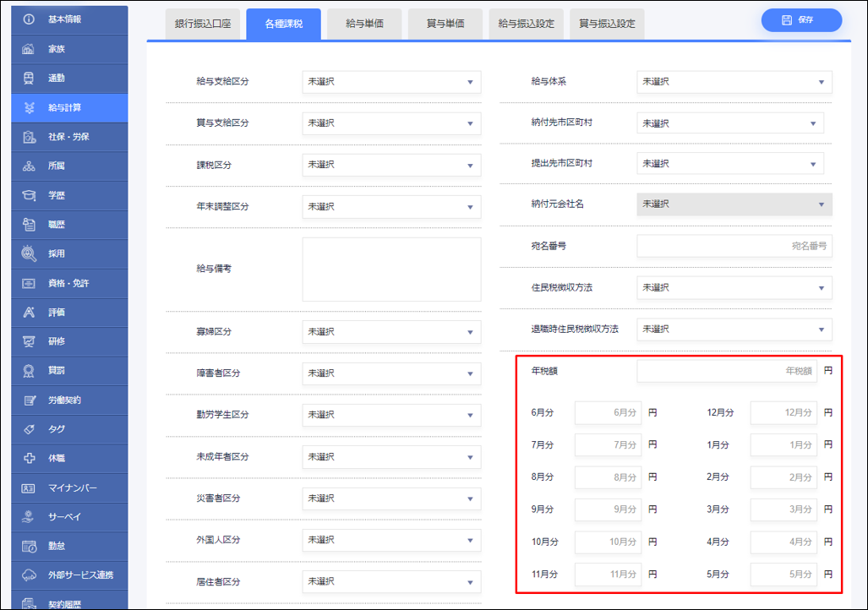Click the 保存 save button
Image resolution: width=868 pixels, height=610 pixels.
[800, 20]
